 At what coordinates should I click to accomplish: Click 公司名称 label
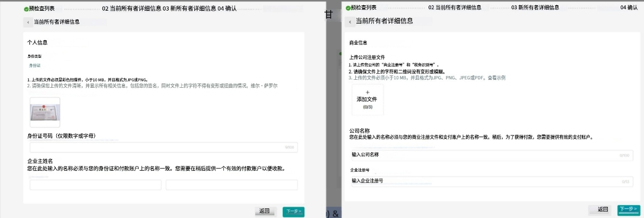click(359, 130)
